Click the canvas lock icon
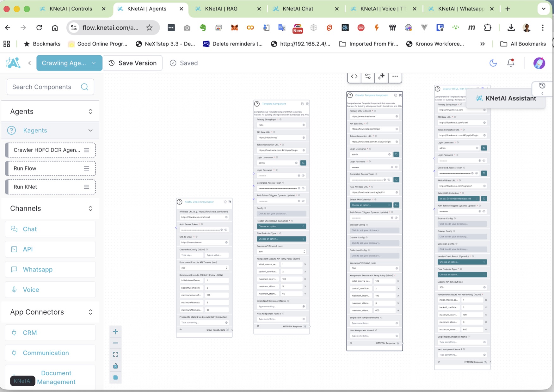 click(x=115, y=366)
